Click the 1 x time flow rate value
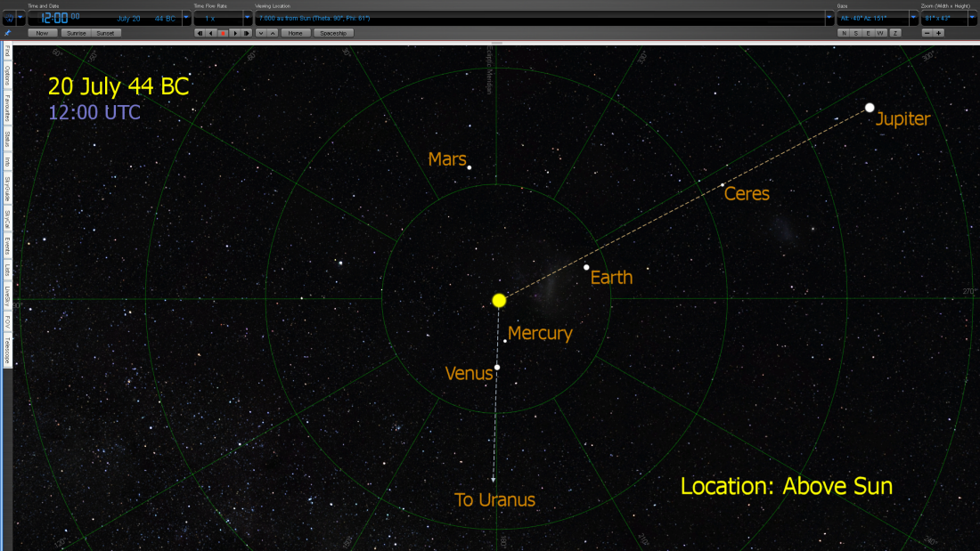This screenshot has width=980, height=551. tap(210, 19)
